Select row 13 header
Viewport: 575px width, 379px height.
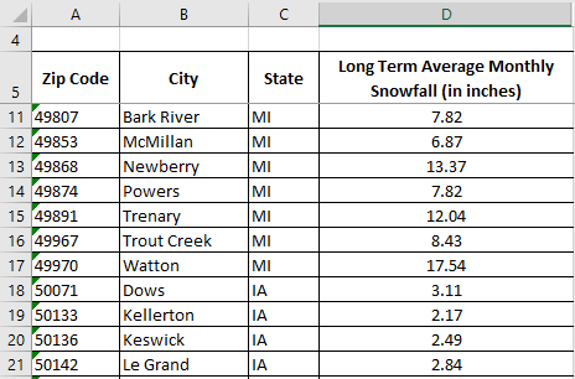point(15,166)
